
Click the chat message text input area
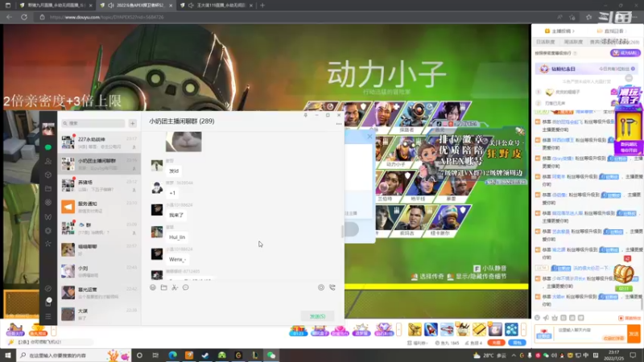(x=242, y=302)
